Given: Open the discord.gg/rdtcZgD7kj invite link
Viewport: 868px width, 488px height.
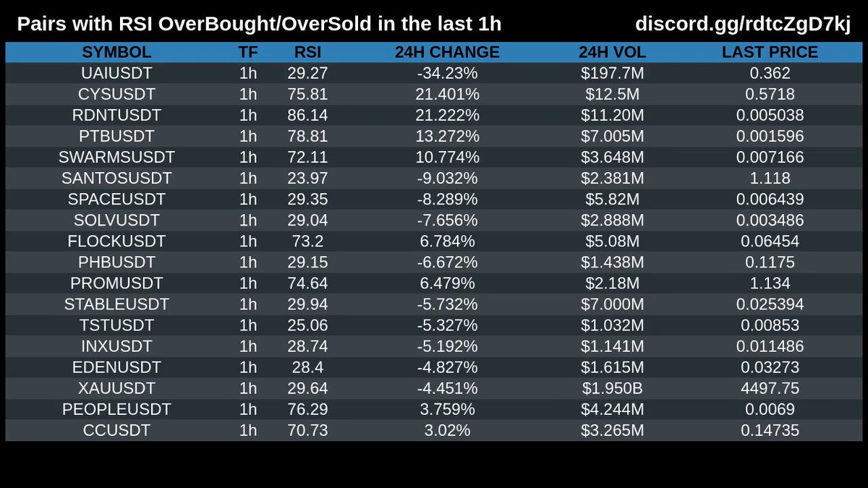Looking at the screenshot, I should (x=743, y=25).
